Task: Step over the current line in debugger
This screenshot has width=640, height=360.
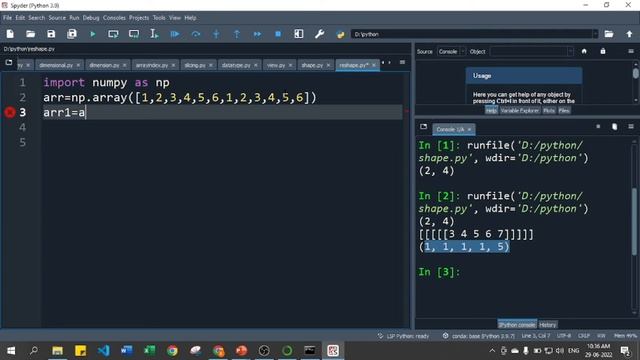Action: tap(196, 34)
